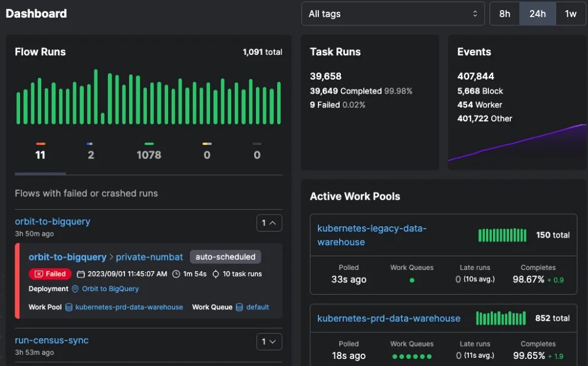This screenshot has width=588, height=366.
Task: Switch to the 8h time range tab
Action: point(504,13)
